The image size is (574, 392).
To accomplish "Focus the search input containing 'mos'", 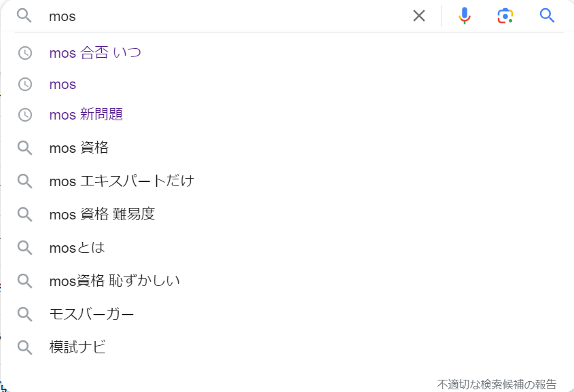I will click(227, 16).
